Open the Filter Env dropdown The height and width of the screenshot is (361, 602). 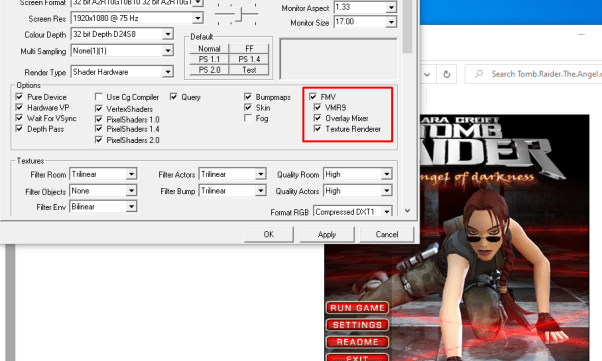pyautogui.click(x=131, y=207)
